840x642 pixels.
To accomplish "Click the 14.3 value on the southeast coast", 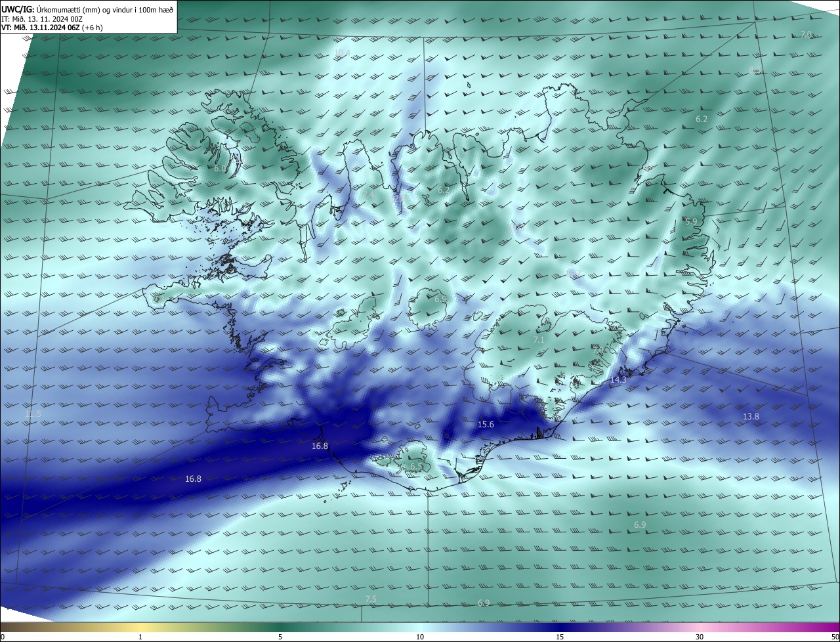I will (x=618, y=380).
